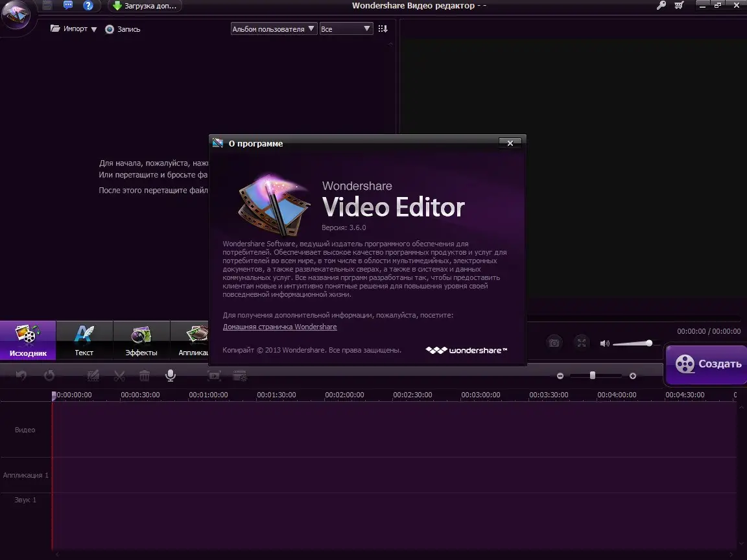The width and height of the screenshot is (747, 560).
Task: Switch to the Аппликация tab
Action: tap(190, 340)
